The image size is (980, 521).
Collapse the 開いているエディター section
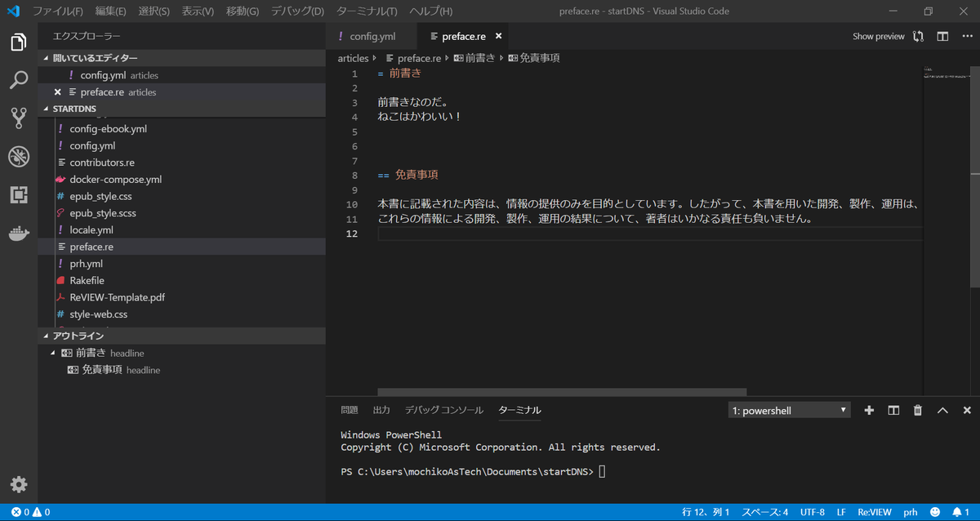pos(181,58)
